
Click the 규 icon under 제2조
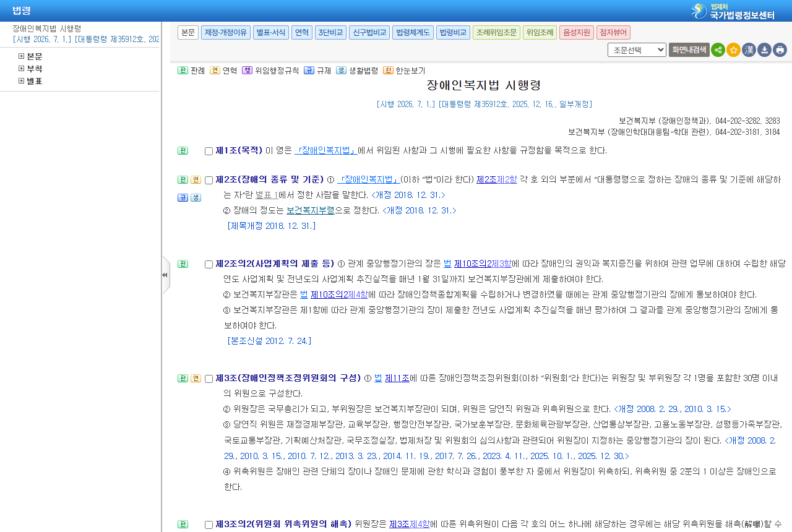[183, 198]
